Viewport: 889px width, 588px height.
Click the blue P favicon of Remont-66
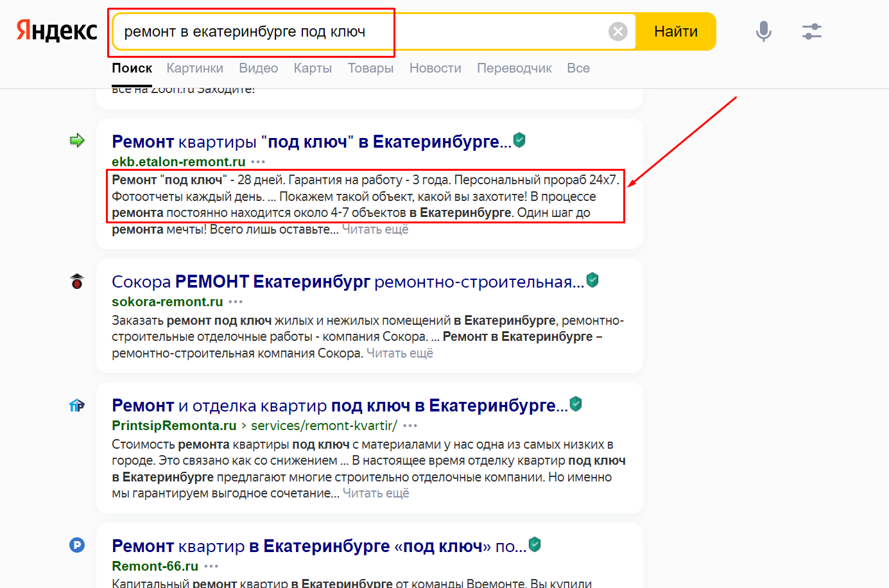point(77,546)
